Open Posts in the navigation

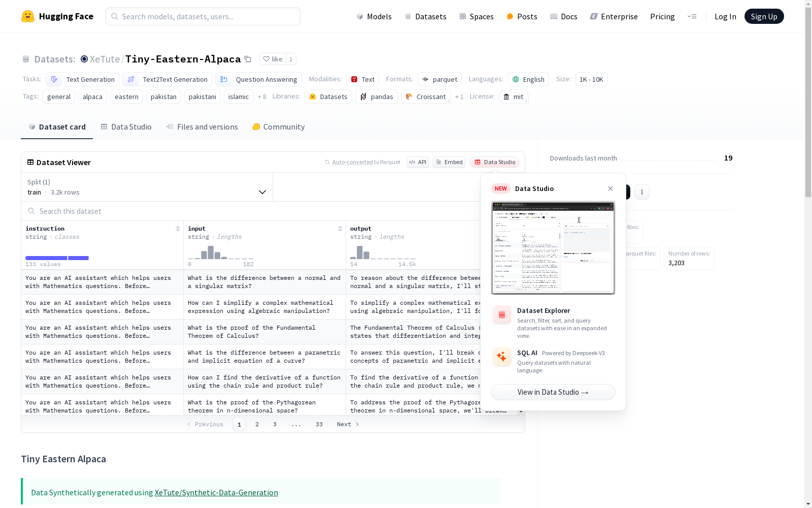[x=522, y=16]
